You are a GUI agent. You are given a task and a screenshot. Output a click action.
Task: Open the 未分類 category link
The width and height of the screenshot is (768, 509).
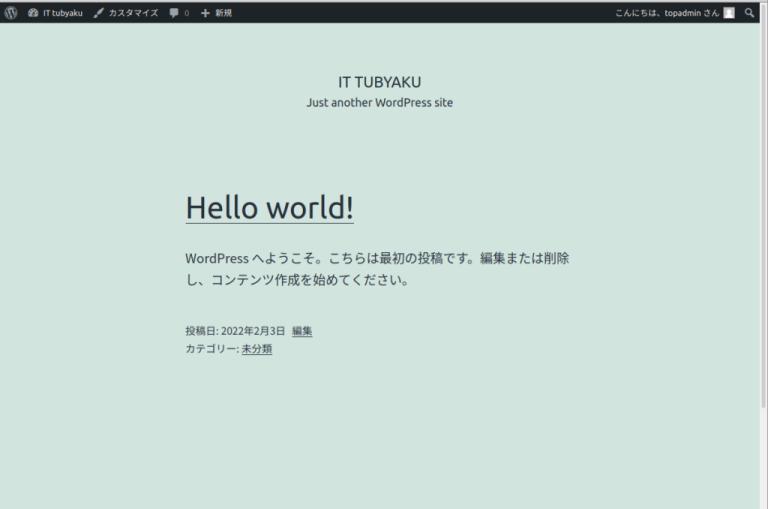[x=257, y=349]
